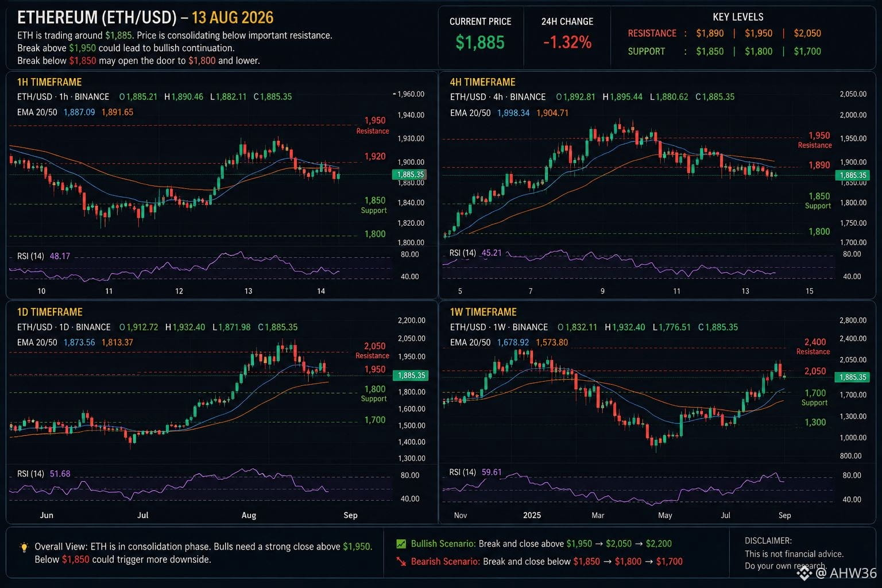Screen dimensions: 882x588
Task: Click the green 1,885.35 price tag on 1H chart
Action: coord(410,175)
